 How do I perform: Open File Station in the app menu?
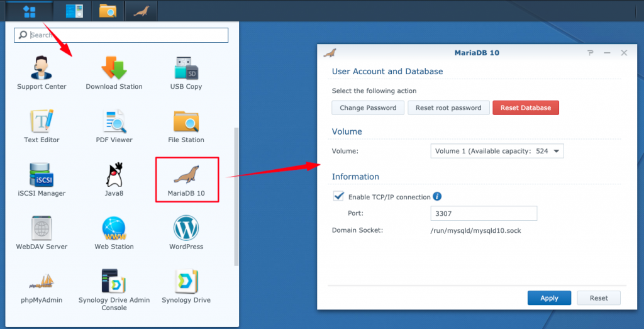186,126
